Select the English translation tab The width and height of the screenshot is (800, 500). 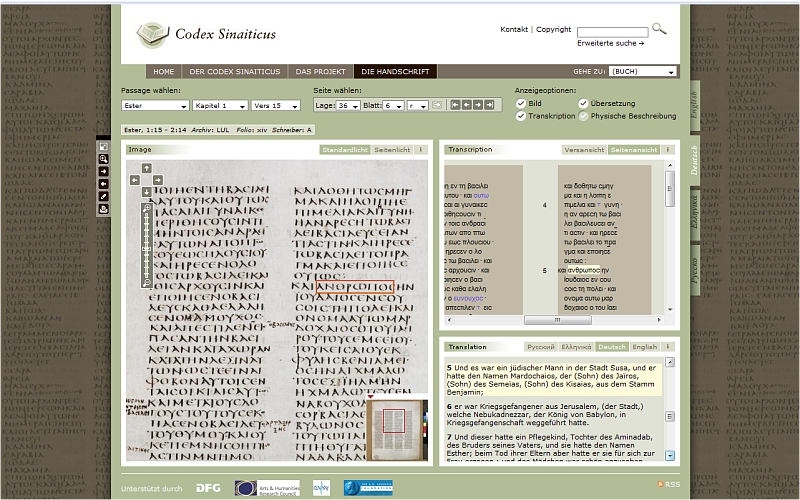pos(644,346)
